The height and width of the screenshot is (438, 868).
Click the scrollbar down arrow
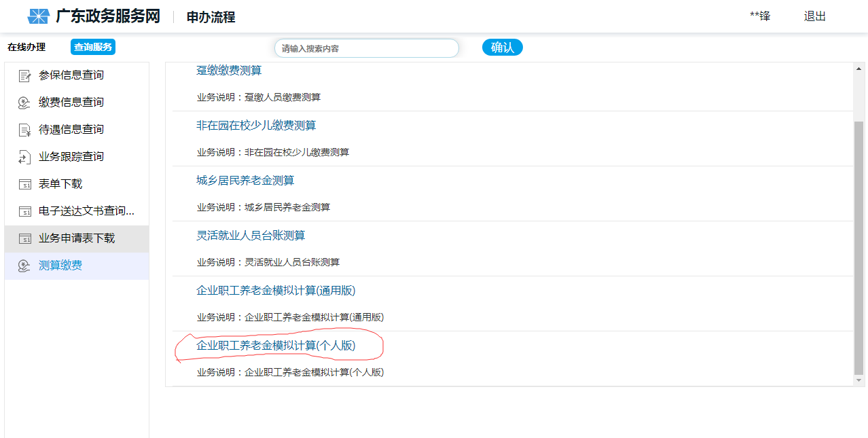pyautogui.click(x=858, y=380)
